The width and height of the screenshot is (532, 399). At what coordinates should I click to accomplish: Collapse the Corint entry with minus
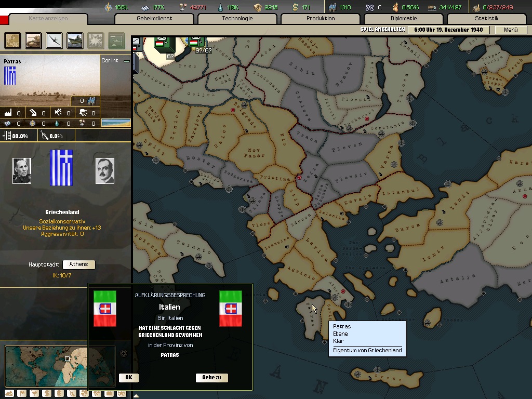pyautogui.click(x=126, y=61)
